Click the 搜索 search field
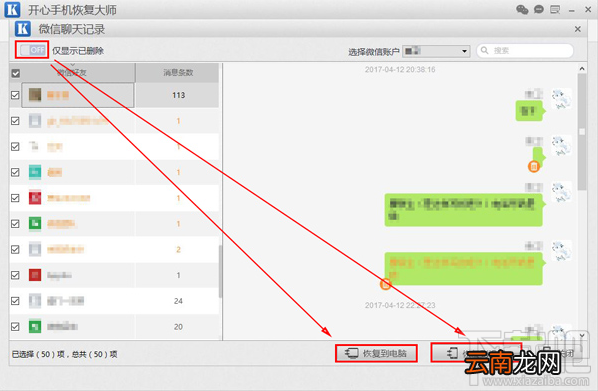The width and height of the screenshot is (598, 391). (x=525, y=50)
